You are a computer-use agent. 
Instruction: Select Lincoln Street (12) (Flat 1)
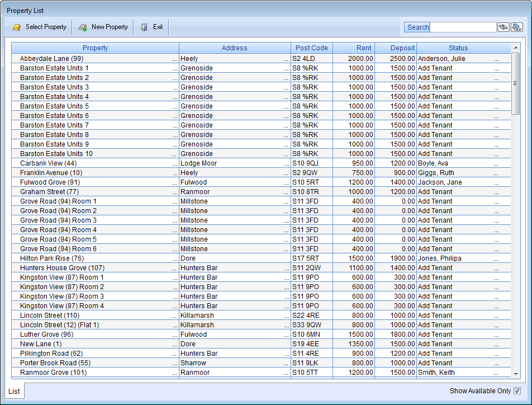[59, 325]
